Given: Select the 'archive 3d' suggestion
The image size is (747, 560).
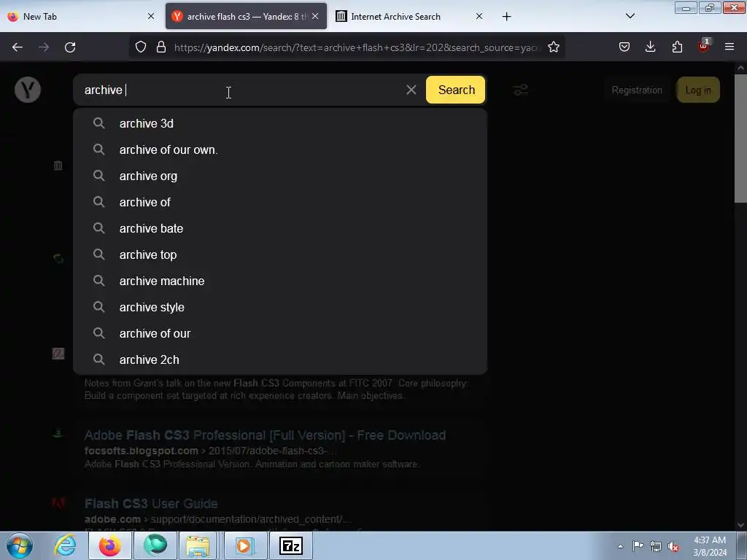Looking at the screenshot, I should tap(280, 123).
